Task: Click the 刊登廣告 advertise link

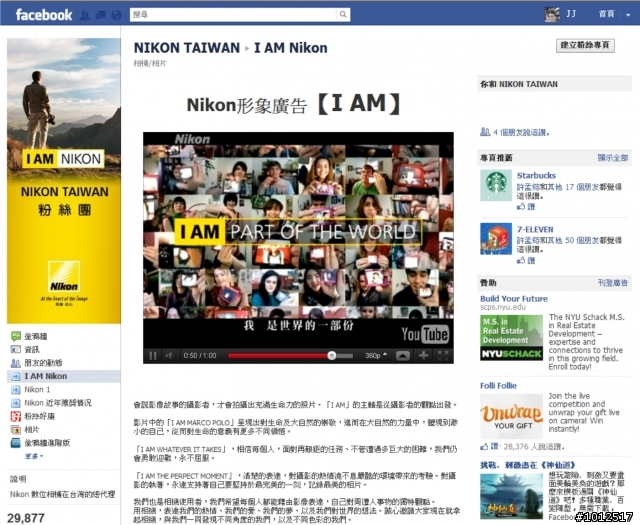Action: (613, 283)
